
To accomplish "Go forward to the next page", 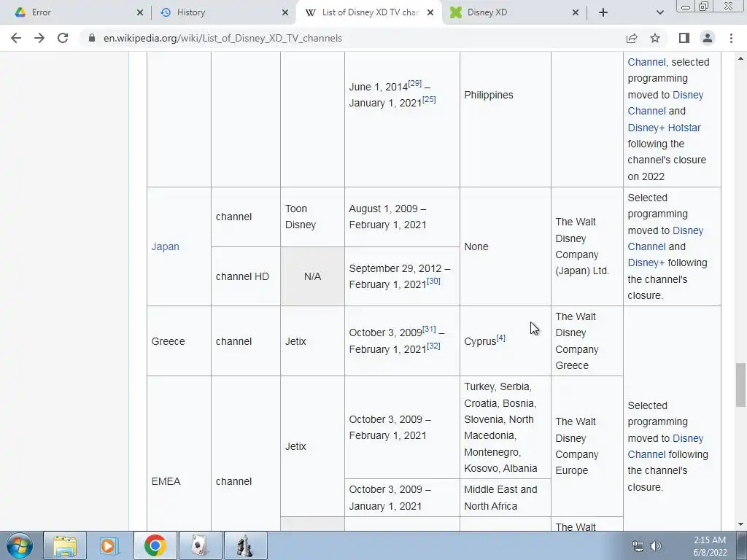I will (x=39, y=38).
